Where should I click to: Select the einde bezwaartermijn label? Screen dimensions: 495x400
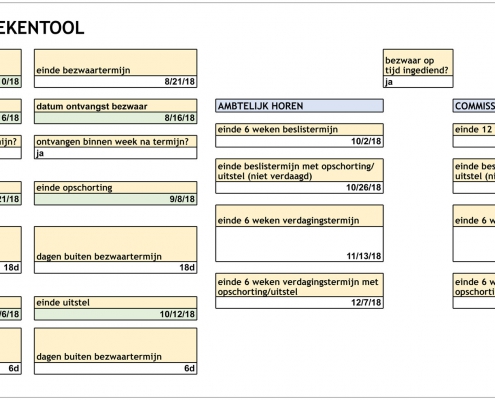click(83, 70)
